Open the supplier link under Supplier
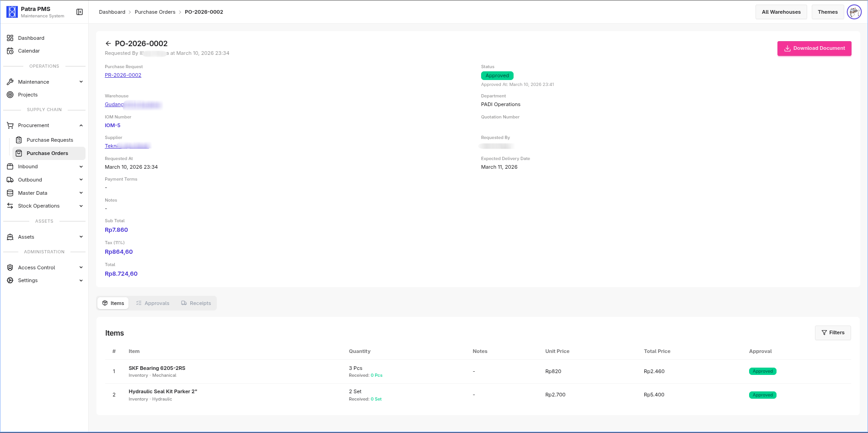This screenshot has height=433, width=868. [x=127, y=146]
